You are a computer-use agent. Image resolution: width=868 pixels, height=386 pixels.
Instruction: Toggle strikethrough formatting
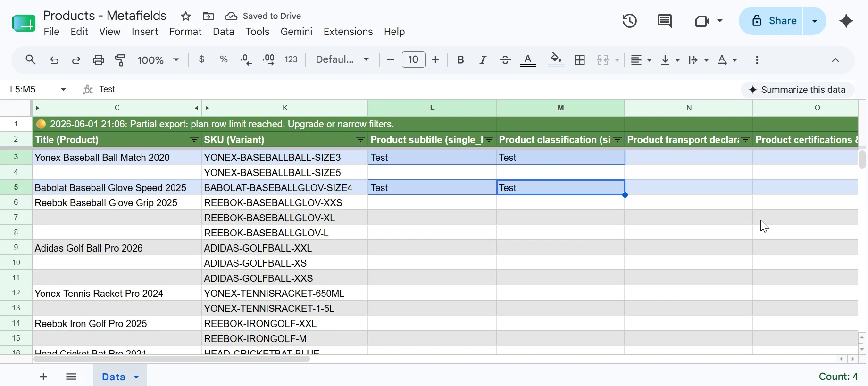click(505, 60)
